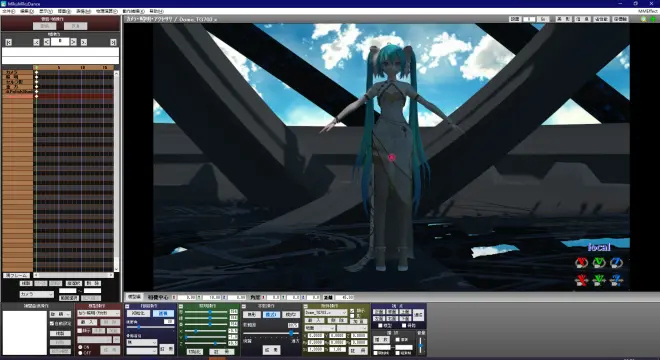Click the Play button
Image resolution: width=660 pixels, height=360 pixels.
pos(381,339)
